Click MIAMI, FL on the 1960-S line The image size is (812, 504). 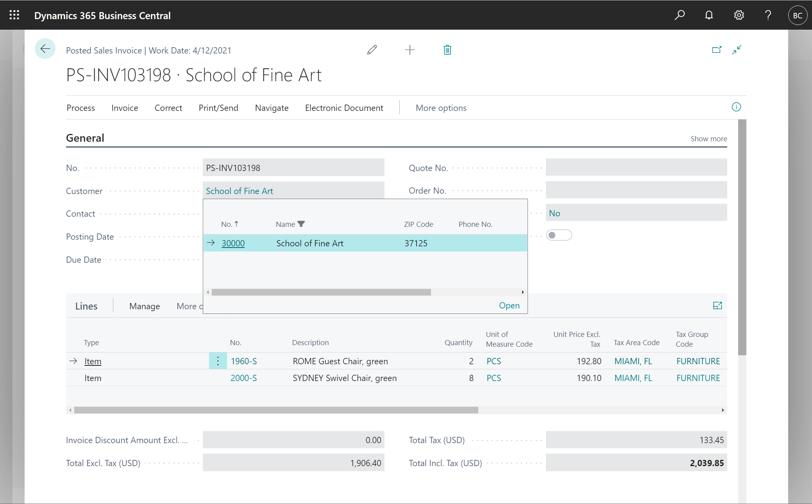pyautogui.click(x=633, y=361)
